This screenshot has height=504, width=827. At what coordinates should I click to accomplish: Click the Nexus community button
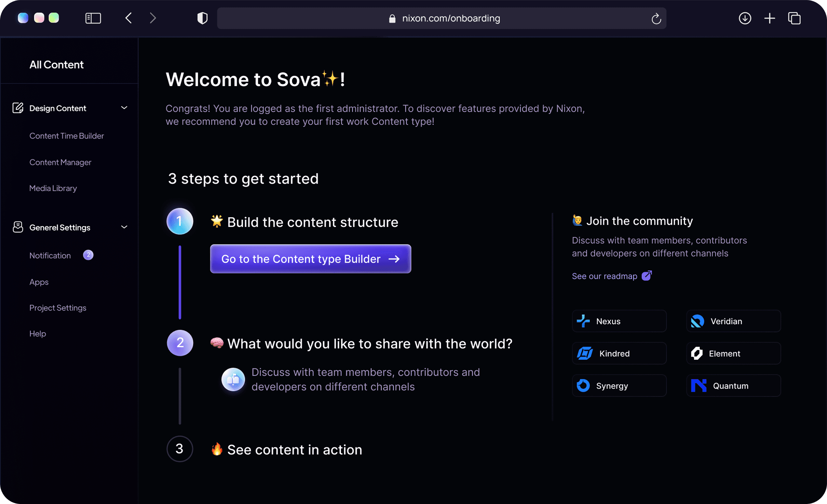[x=619, y=321]
